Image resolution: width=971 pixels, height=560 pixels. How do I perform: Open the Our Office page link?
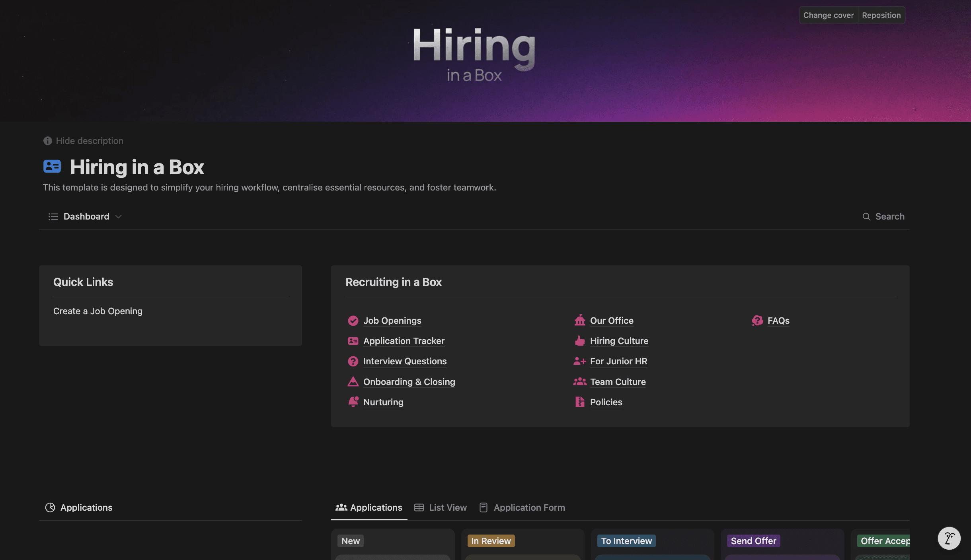(x=612, y=321)
